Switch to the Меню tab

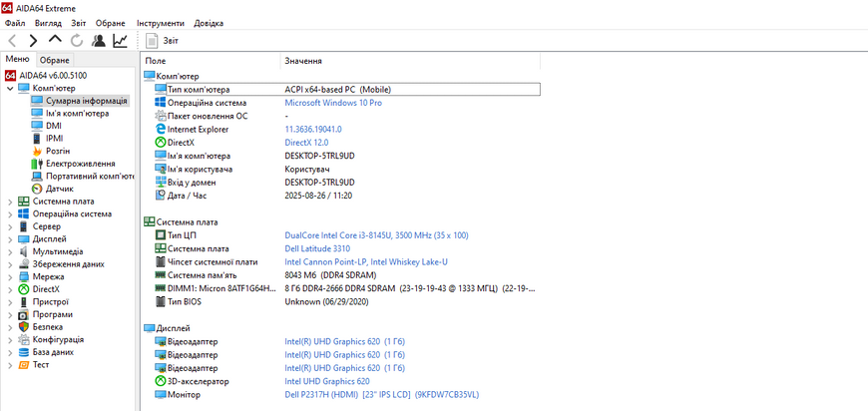(18, 59)
